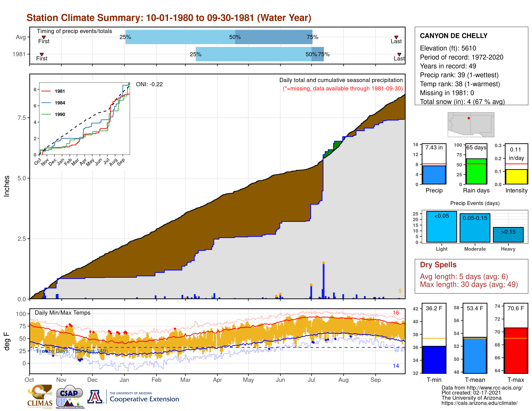Click the red 1981 legend line
The width and height of the screenshot is (532, 411).
tap(46, 91)
